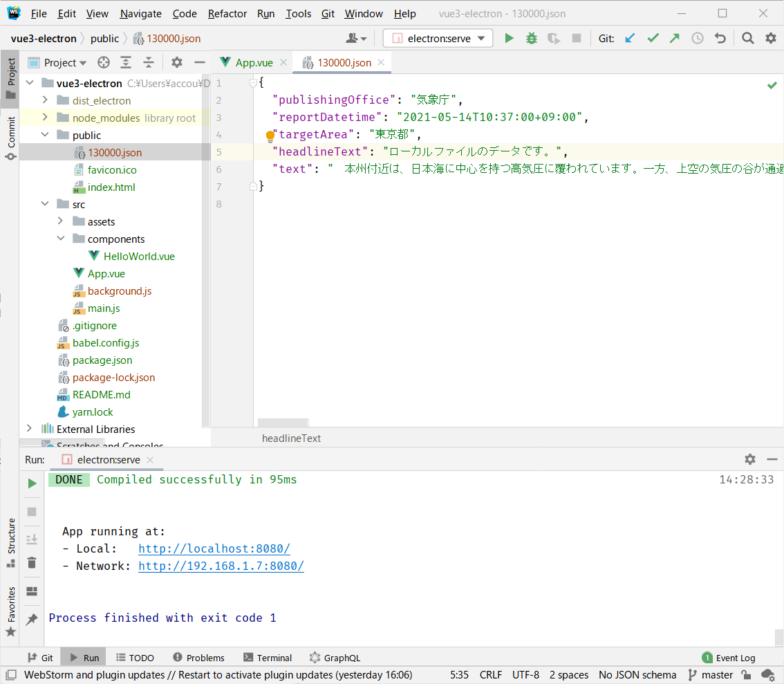The height and width of the screenshot is (684, 784).
Task: Collapse the components folder
Action: point(60,239)
